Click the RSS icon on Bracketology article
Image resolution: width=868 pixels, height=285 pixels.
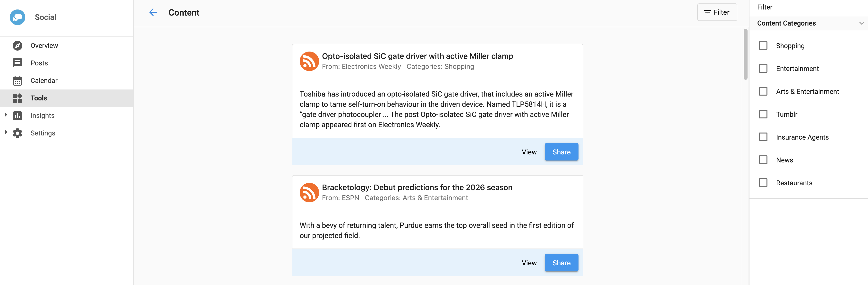(x=309, y=193)
